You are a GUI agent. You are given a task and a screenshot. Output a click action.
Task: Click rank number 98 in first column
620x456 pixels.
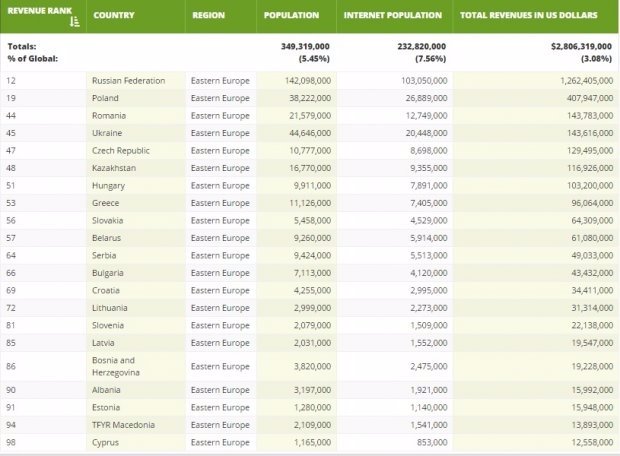click(x=13, y=441)
